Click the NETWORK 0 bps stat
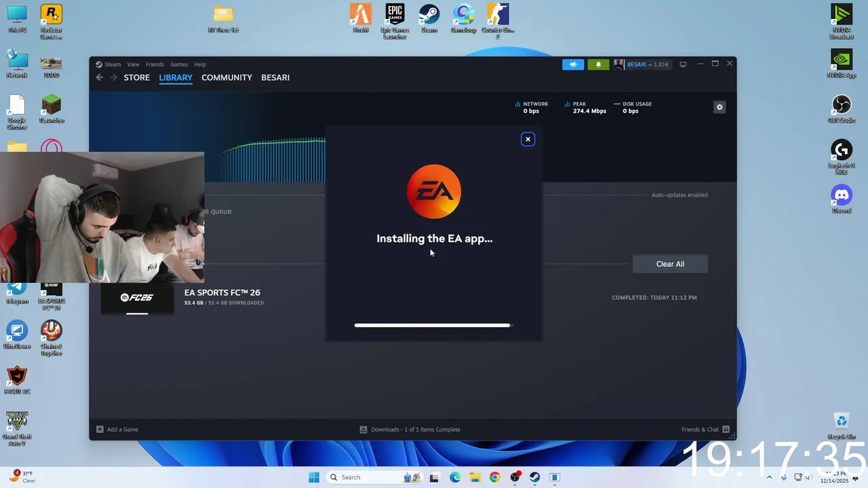 pyautogui.click(x=532, y=107)
